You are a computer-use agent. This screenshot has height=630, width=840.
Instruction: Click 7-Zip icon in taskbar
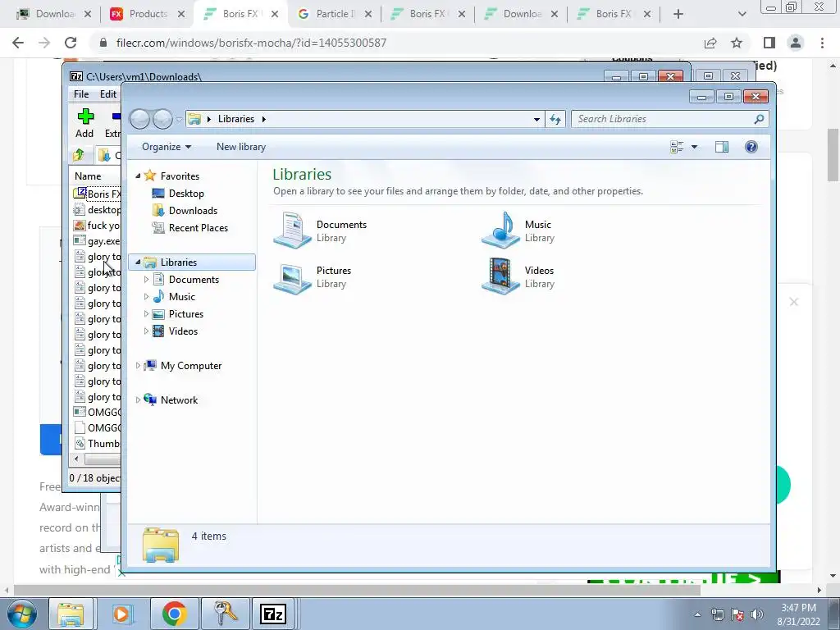273,614
